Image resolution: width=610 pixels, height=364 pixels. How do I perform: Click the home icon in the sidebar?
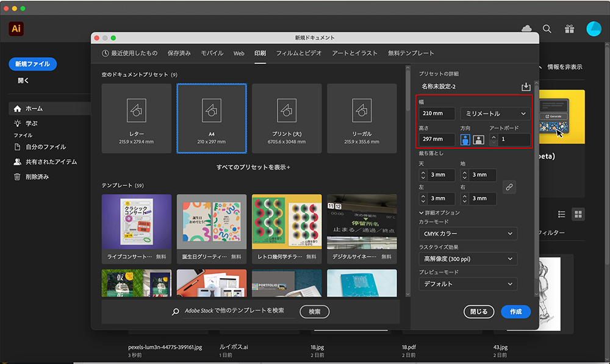point(17,109)
